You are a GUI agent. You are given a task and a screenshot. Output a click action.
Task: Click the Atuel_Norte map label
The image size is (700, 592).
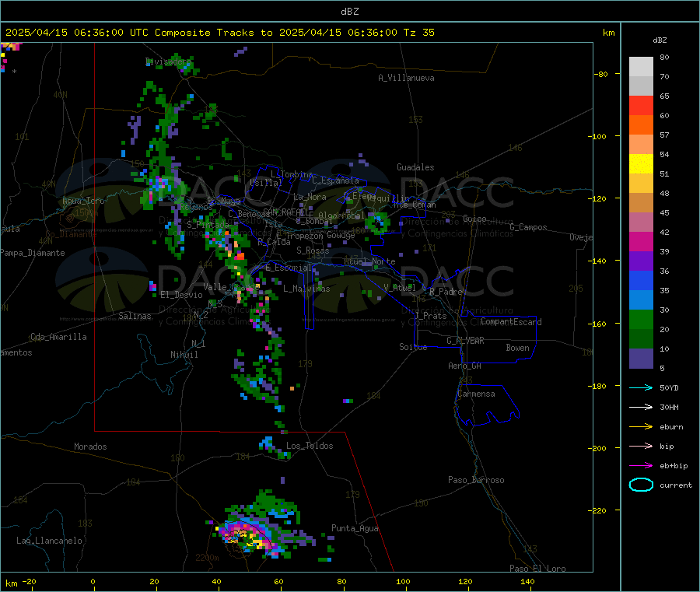(369, 261)
